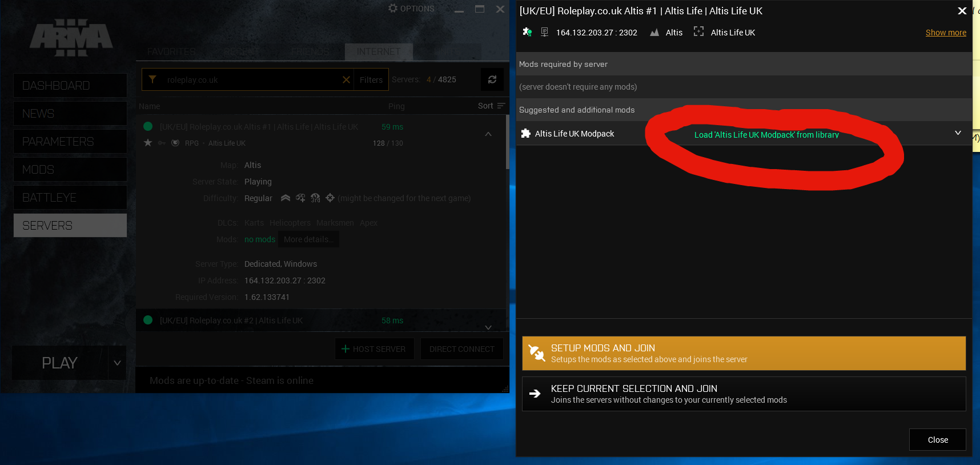Screen dimensions: 980x465
Task: Click the Name column header
Action: tap(149, 106)
